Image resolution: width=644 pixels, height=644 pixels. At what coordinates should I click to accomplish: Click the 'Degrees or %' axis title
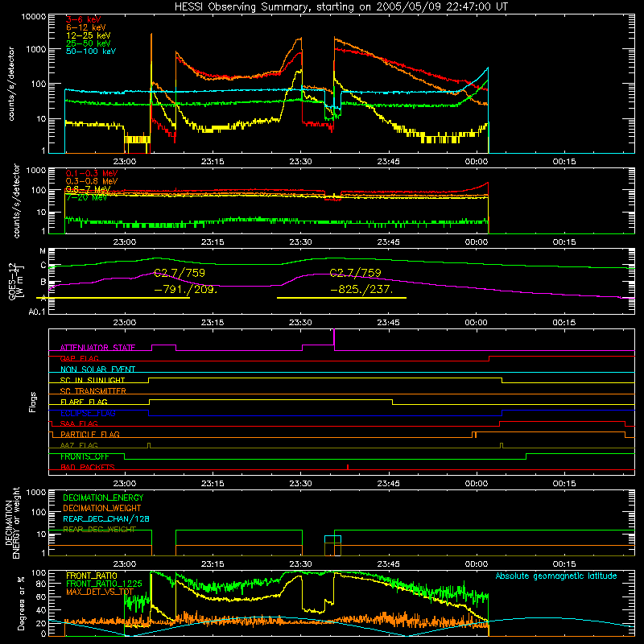point(21,603)
